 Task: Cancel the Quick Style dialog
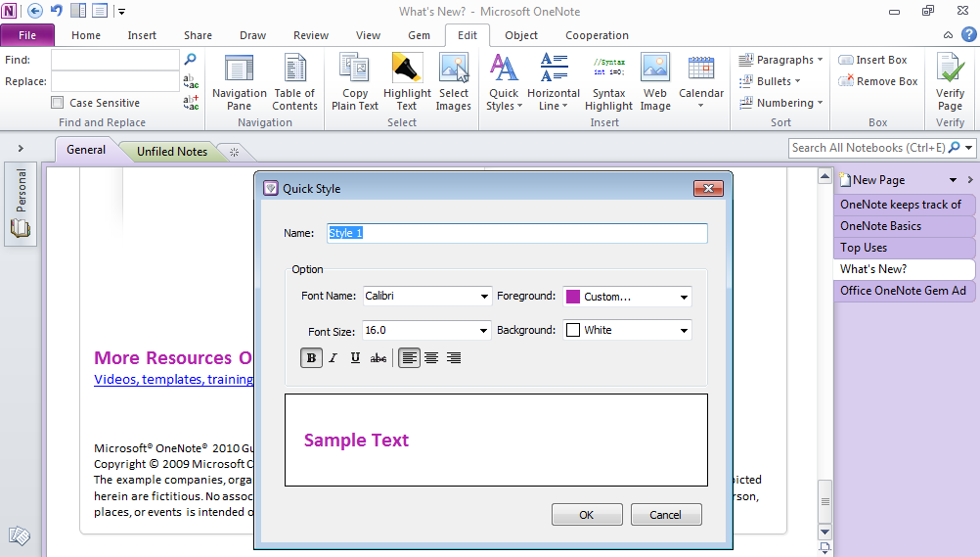(x=666, y=515)
